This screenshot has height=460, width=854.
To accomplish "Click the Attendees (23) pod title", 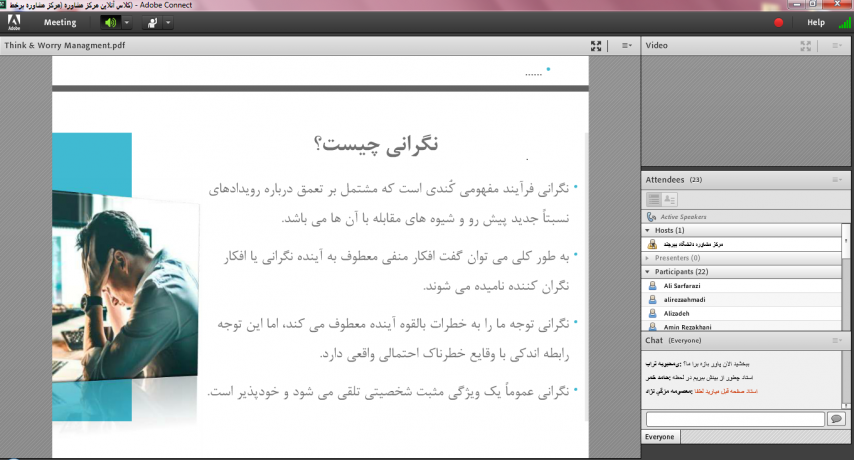I will [674, 180].
